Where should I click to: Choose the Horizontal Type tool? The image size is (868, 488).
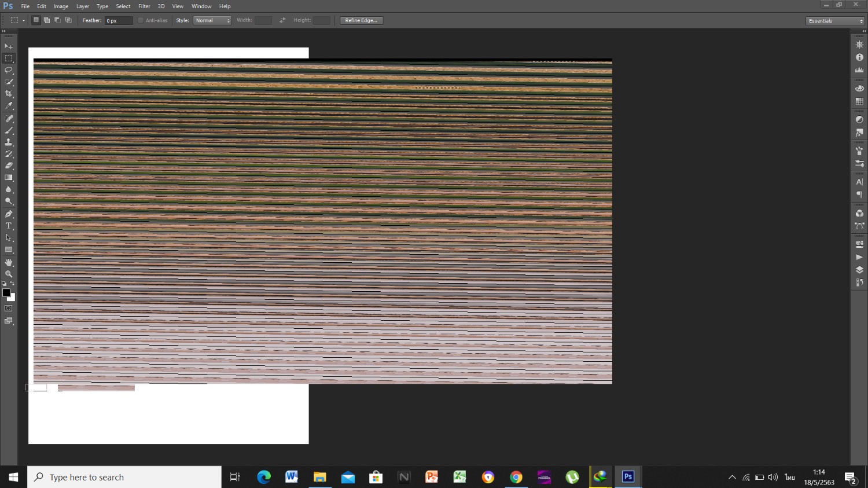coord(9,226)
